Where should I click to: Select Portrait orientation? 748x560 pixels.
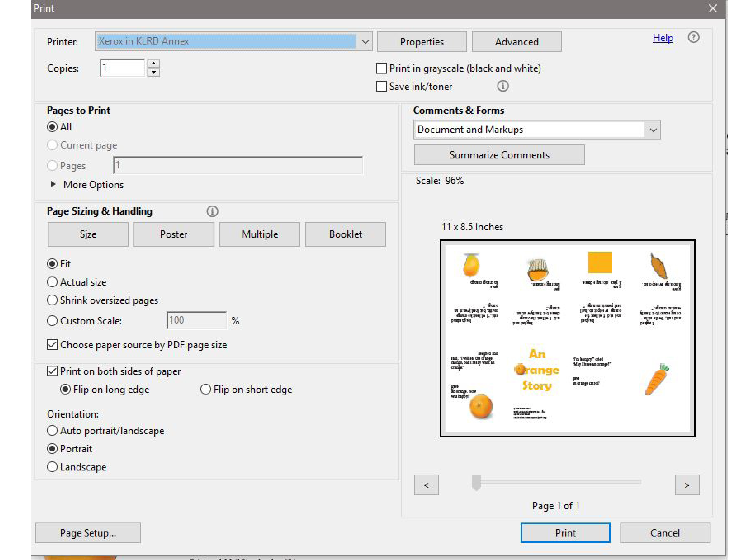[x=52, y=449]
